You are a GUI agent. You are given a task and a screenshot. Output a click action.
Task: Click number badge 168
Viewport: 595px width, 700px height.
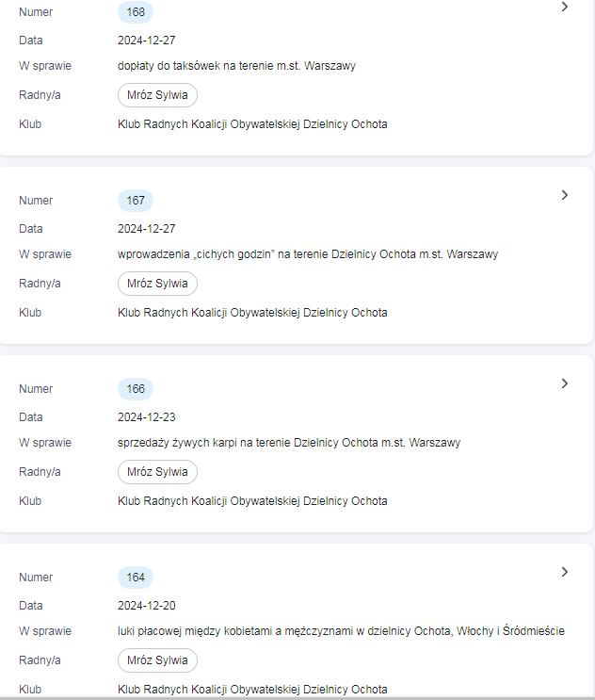point(136,12)
